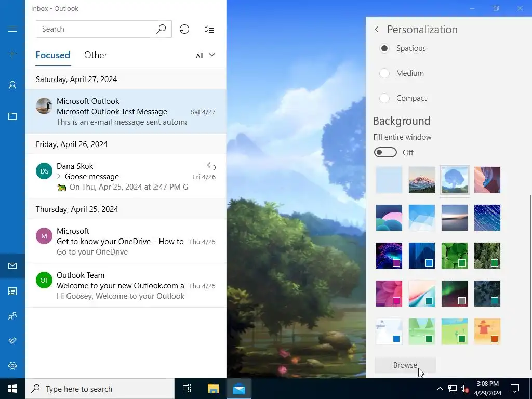Viewport: 532px width, 399px height.
Task: Toggle Fill entire window switch
Action: click(x=385, y=152)
